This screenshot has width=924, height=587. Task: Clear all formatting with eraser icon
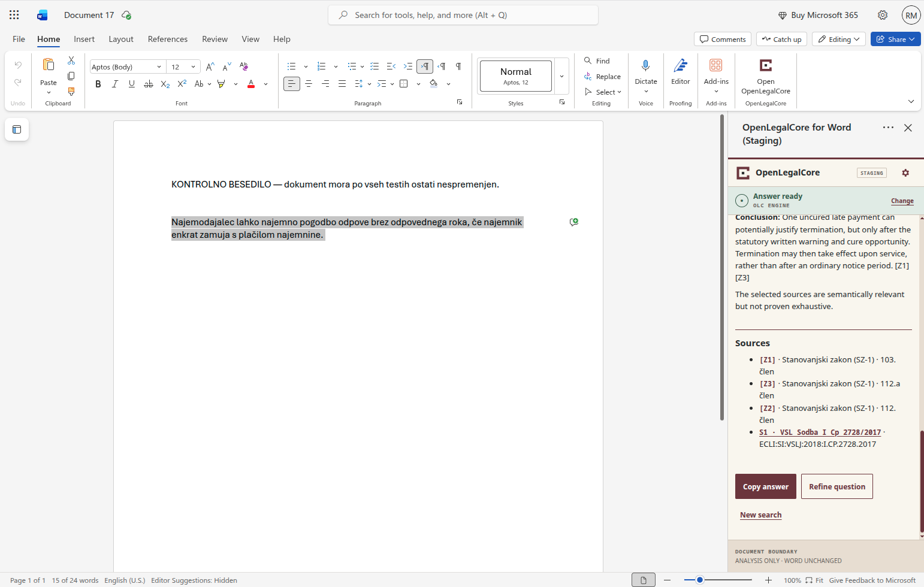click(243, 66)
